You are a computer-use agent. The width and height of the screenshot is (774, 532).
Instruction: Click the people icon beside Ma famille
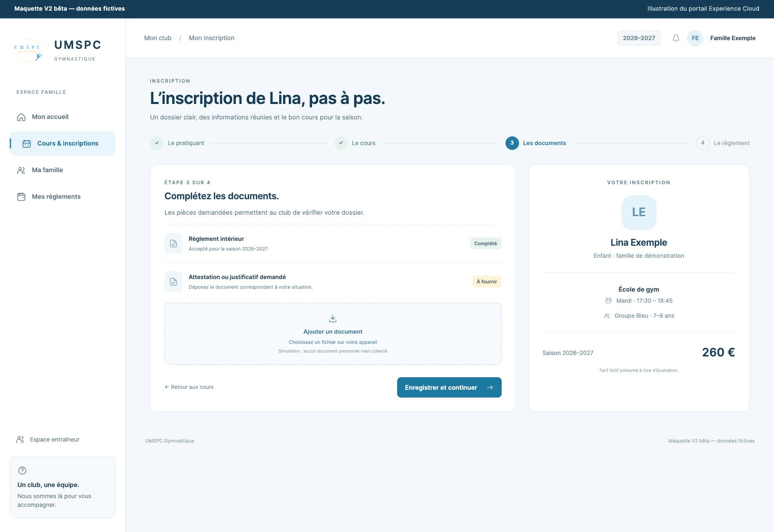(x=21, y=170)
